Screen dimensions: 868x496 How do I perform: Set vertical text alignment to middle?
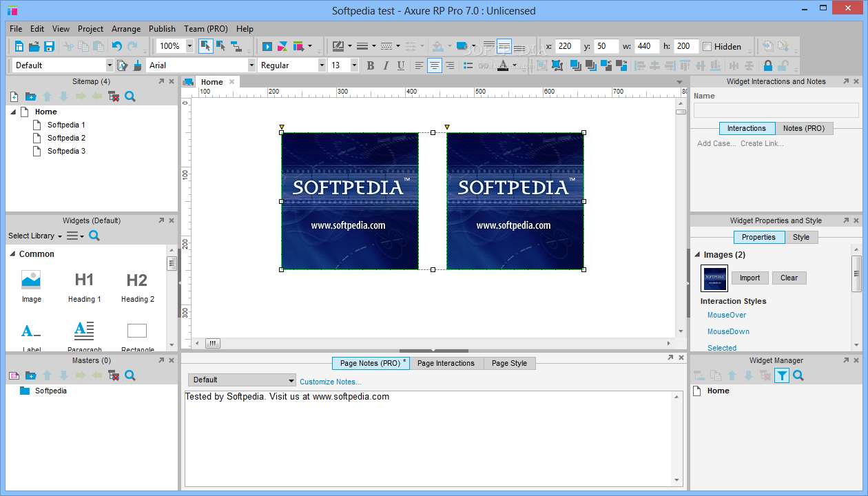[504, 46]
